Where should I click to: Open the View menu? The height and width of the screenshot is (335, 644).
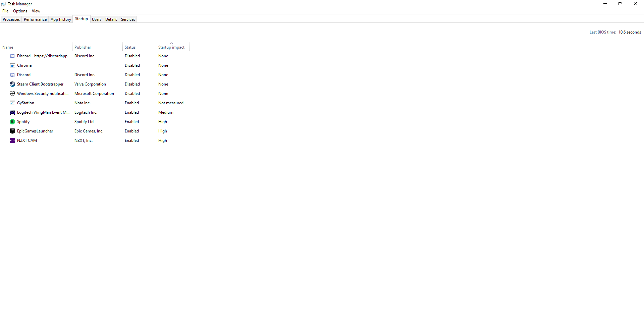click(x=36, y=11)
